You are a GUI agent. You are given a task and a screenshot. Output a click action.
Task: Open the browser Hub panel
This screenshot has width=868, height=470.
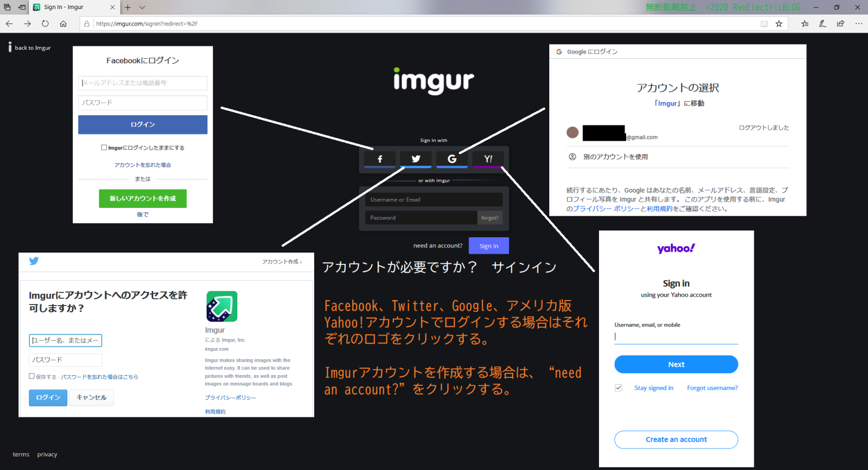click(x=805, y=24)
